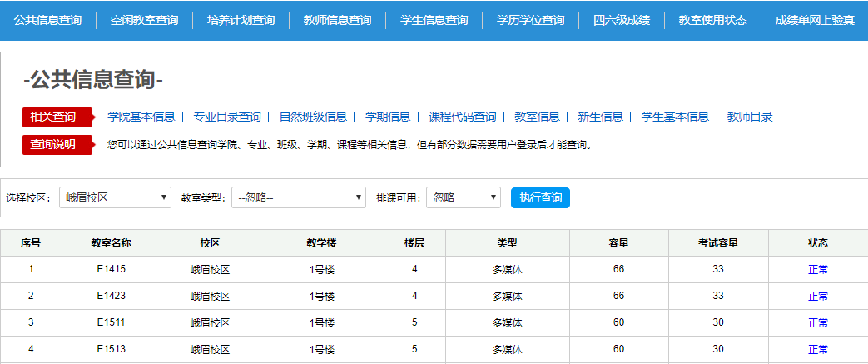Screen dimensions: 868x364
Task: Click row number 3 link for E1511
Action: [31, 322]
